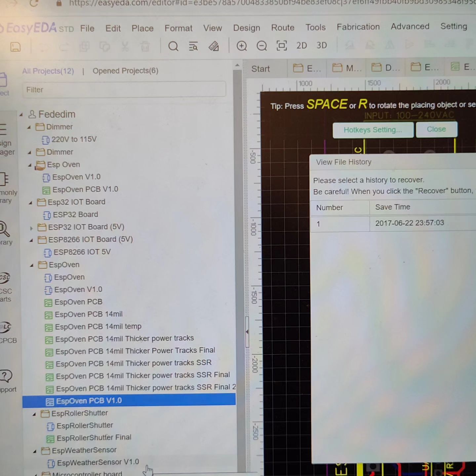Image resolution: width=476 pixels, height=476 pixels.
Task: Open the Search magnifier tool
Action: tap(173, 46)
